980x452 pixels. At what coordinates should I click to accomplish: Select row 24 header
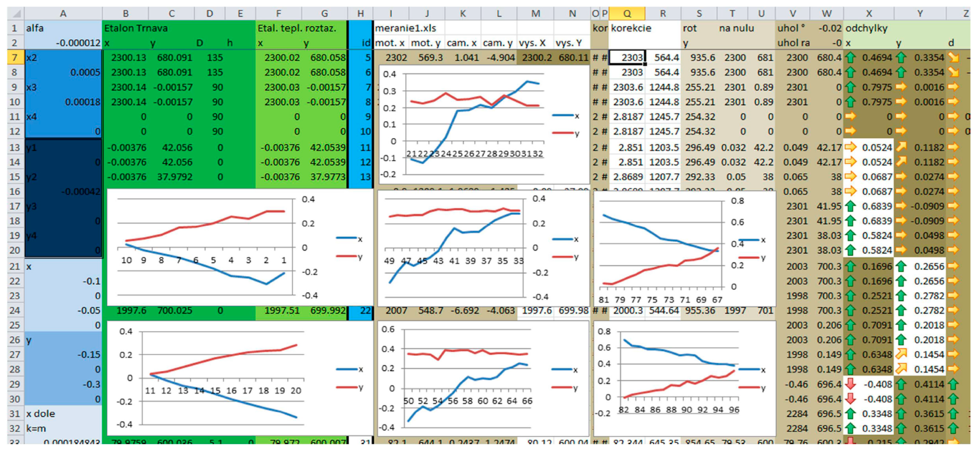coord(15,311)
